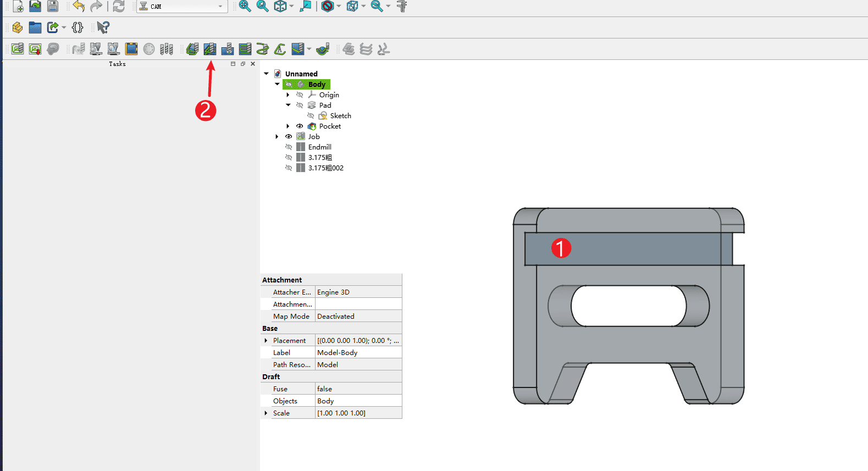The height and width of the screenshot is (471, 868).
Task: Close the Tasks panel
Action: point(253,64)
